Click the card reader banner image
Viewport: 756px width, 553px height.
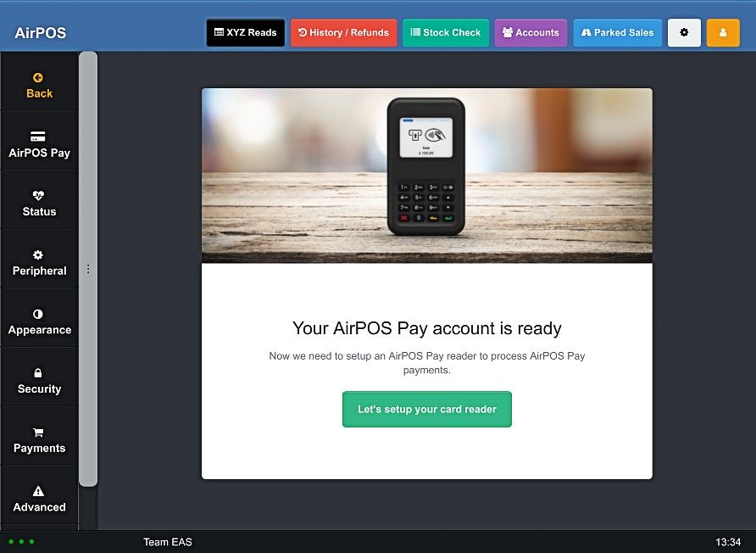click(x=426, y=176)
